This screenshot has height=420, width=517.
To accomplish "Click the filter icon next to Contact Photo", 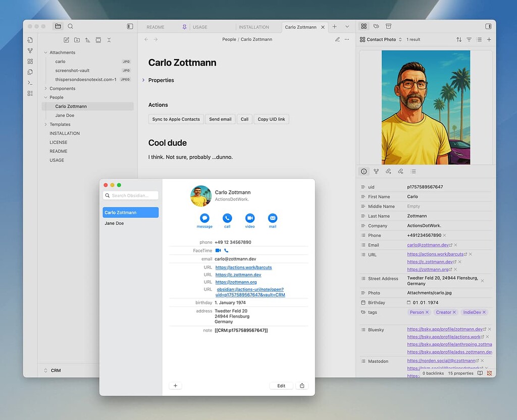I will 469,39.
